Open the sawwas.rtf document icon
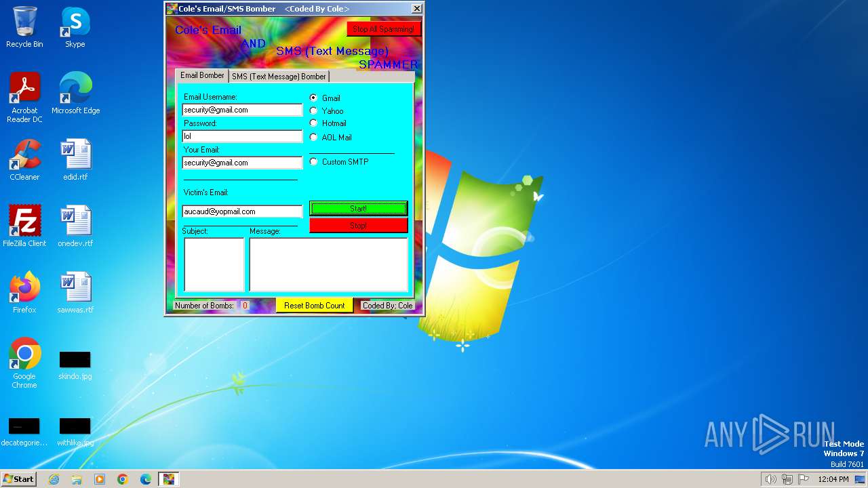This screenshot has height=488, width=868. 75,292
